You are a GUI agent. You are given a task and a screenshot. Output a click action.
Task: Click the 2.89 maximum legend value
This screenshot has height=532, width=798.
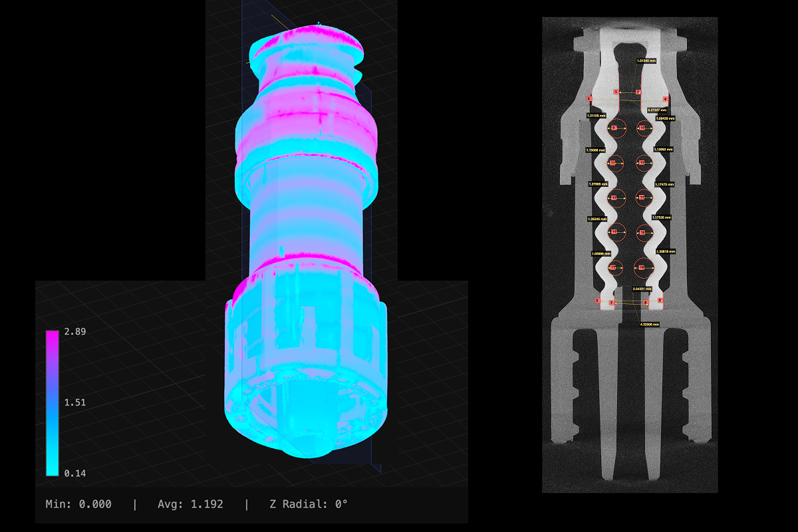pos(74,331)
